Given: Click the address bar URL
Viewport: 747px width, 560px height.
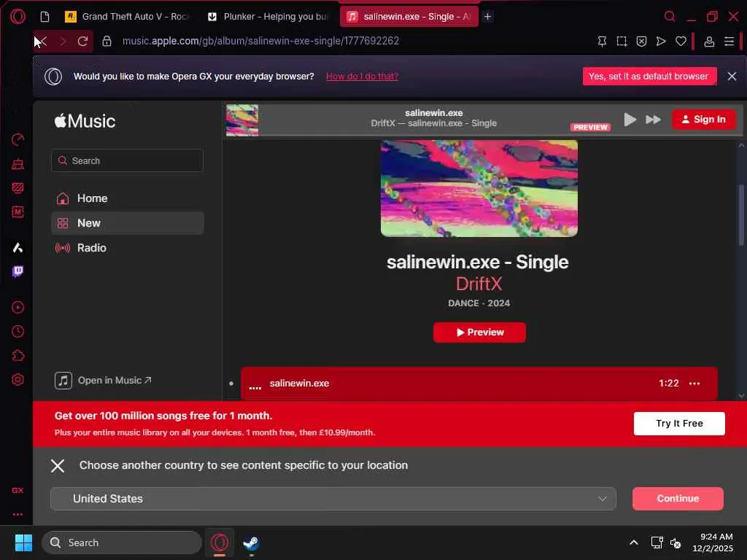Looking at the screenshot, I should (260, 41).
